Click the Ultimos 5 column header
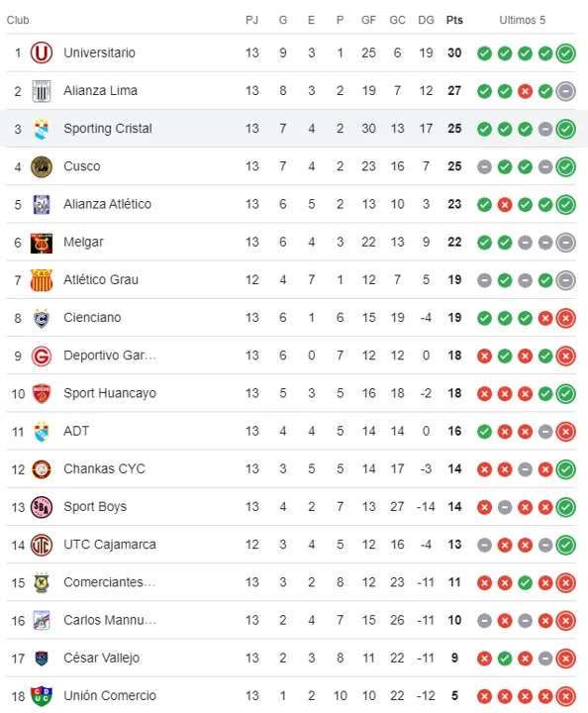 coord(522,20)
